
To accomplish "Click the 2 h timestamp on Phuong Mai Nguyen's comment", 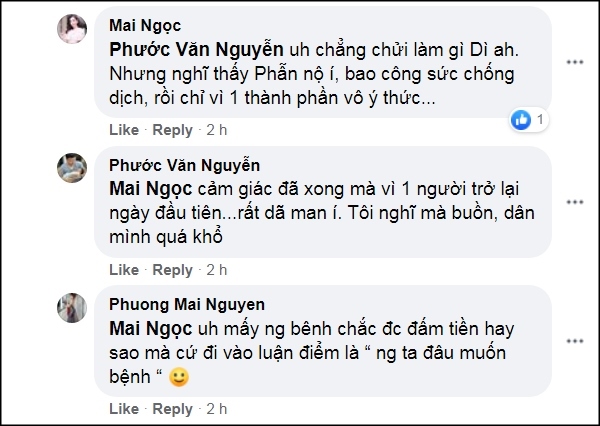I will 217,409.
